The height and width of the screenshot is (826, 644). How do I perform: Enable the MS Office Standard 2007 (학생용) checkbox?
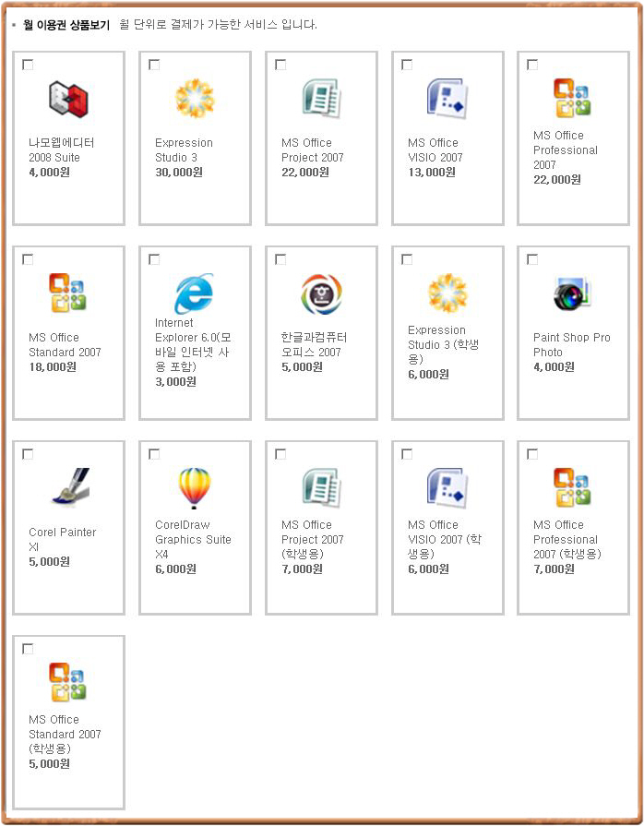(28, 649)
